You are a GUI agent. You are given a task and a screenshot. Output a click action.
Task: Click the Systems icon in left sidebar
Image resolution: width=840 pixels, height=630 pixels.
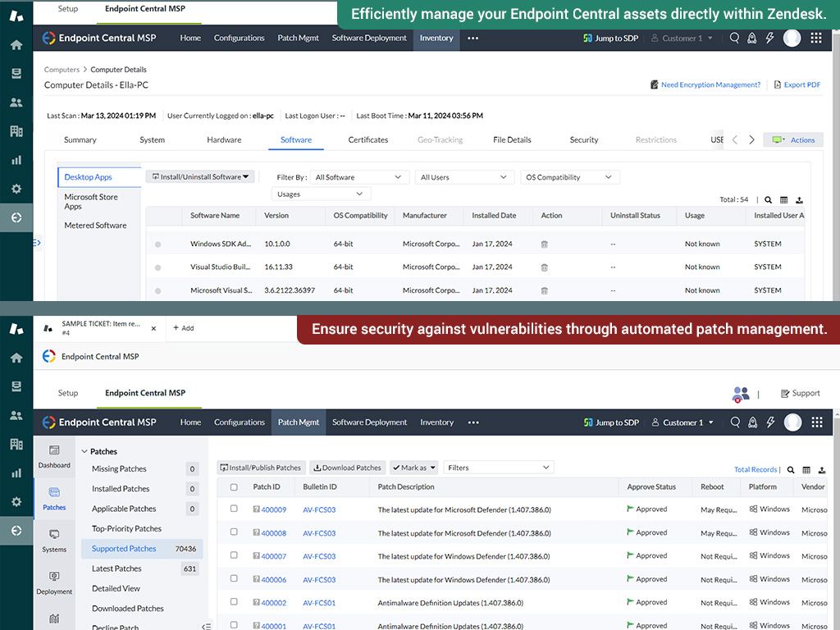tap(54, 540)
